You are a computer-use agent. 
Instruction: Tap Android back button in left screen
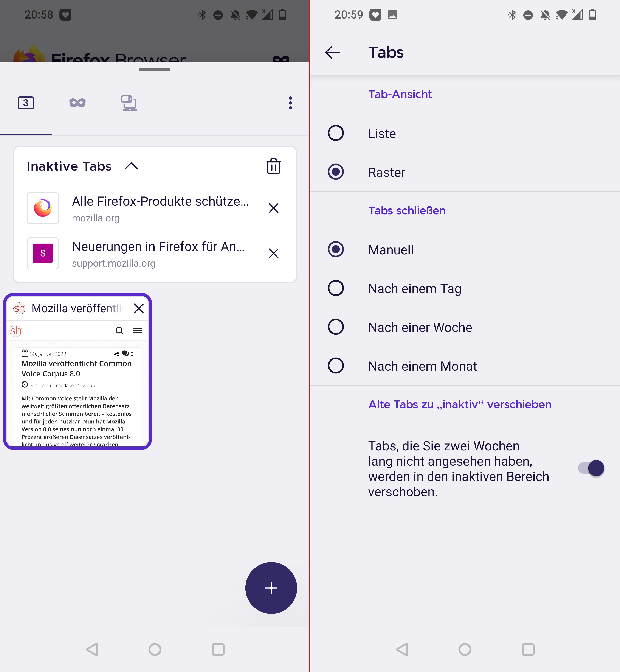pos(92,650)
